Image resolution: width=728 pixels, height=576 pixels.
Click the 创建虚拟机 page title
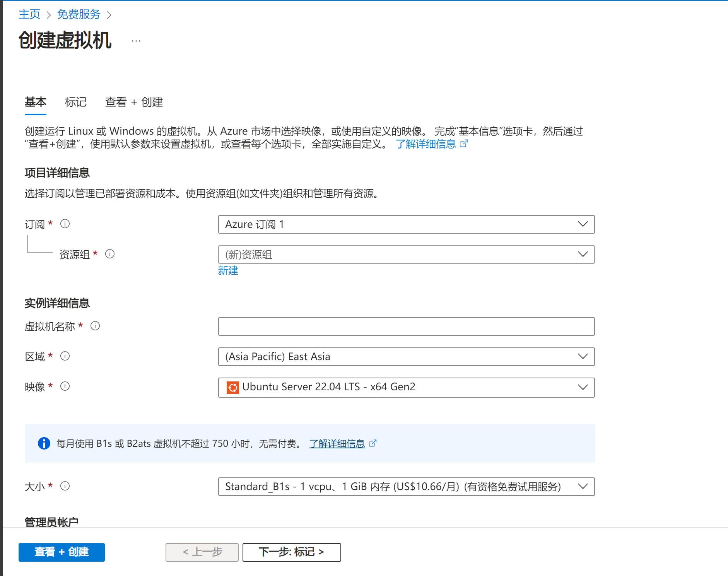click(65, 40)
